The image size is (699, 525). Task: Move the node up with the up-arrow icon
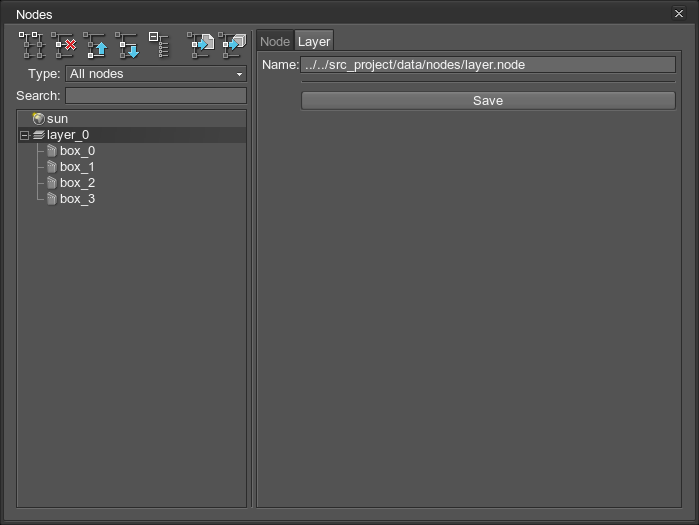click(96, 45)
